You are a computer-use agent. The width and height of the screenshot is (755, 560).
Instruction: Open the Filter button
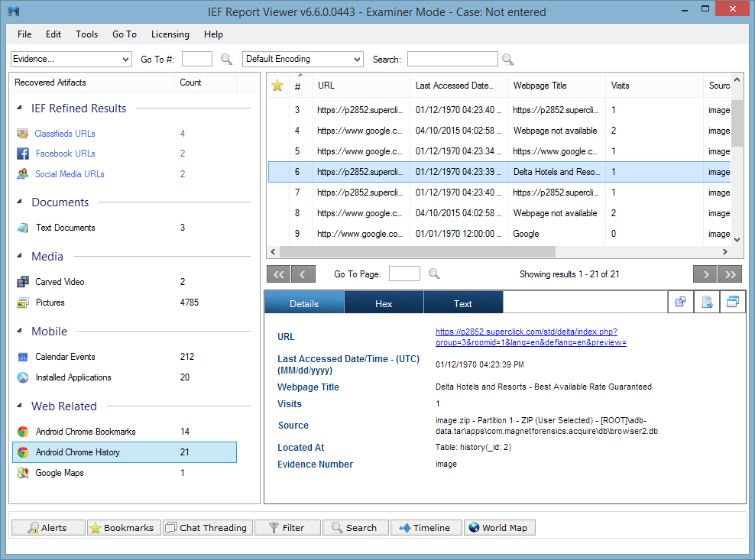tap(287, 528)
